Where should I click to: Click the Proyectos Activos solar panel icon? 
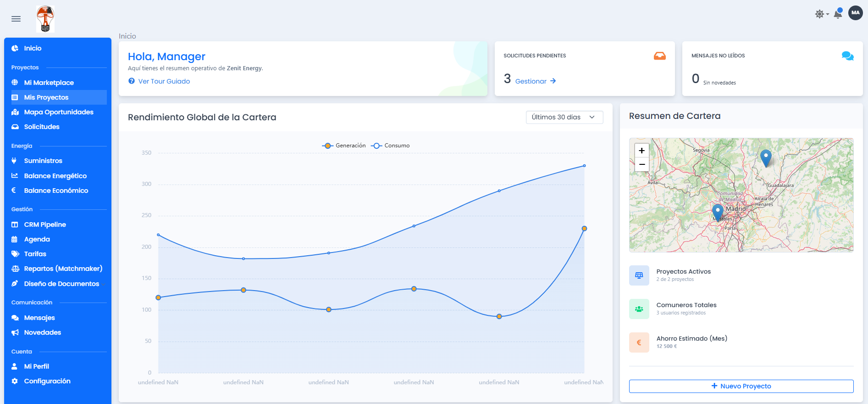[639, 275]
